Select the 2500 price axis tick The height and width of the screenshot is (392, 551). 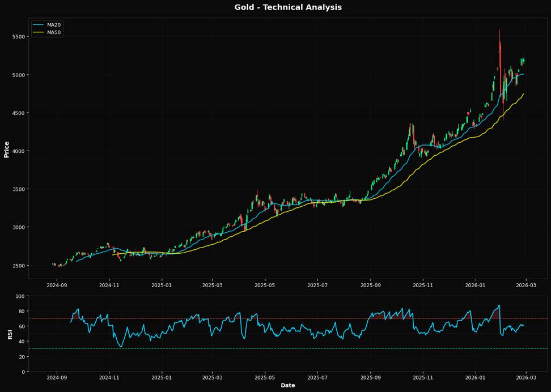click(x=19, y=265)
